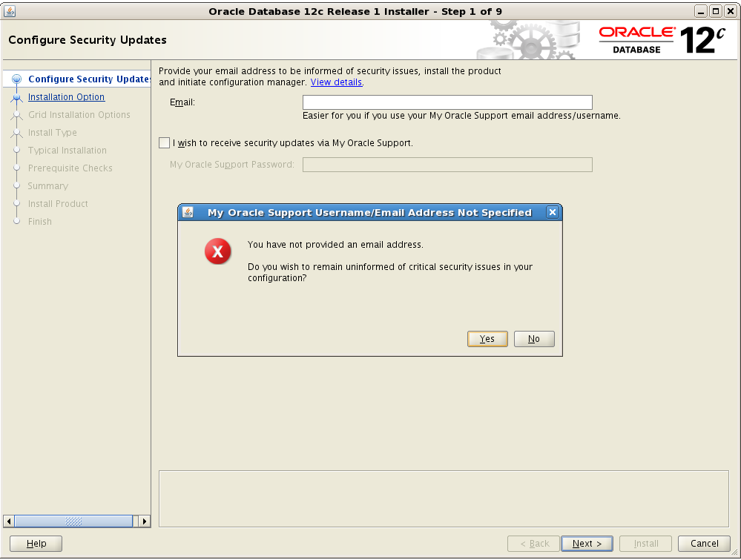This screenshot has height=560, width=741.
Task: Click the Java icon on the dialog title bar
Action: pyautogui.click(x=186, y=212)
